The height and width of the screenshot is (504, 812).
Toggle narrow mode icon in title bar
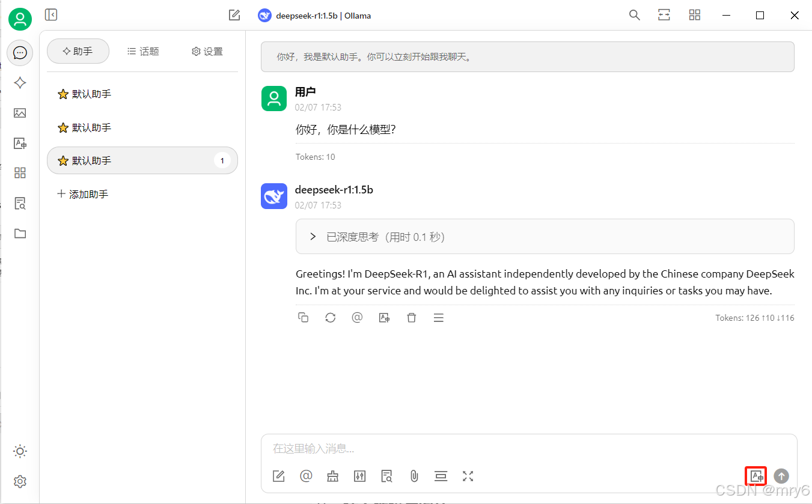tap(664, 15)
